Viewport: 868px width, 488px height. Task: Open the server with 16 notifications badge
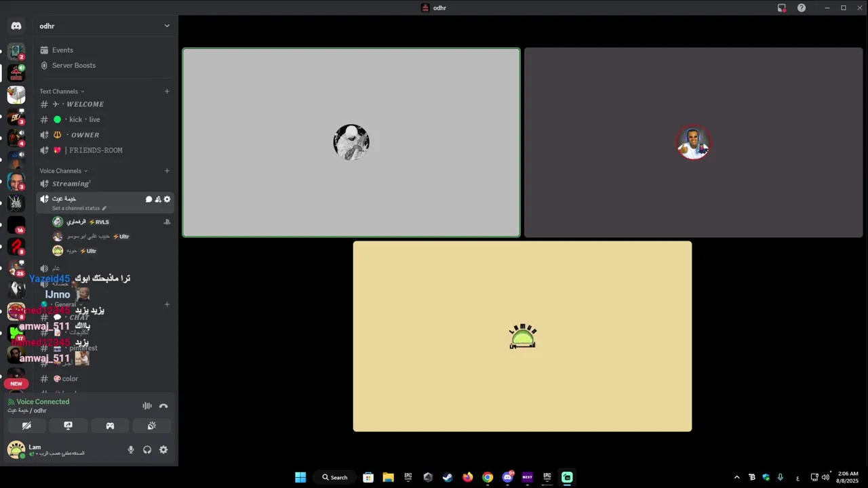click(x=16, y=224)
